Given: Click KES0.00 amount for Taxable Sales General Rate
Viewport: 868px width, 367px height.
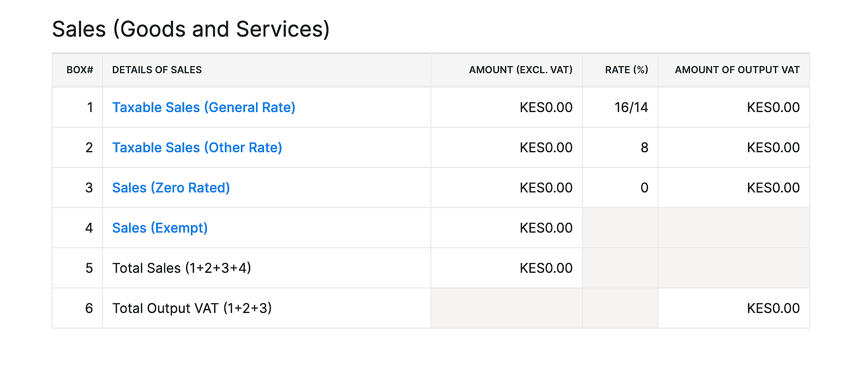Looking at the screenshot, I should (x=546, y=107).
